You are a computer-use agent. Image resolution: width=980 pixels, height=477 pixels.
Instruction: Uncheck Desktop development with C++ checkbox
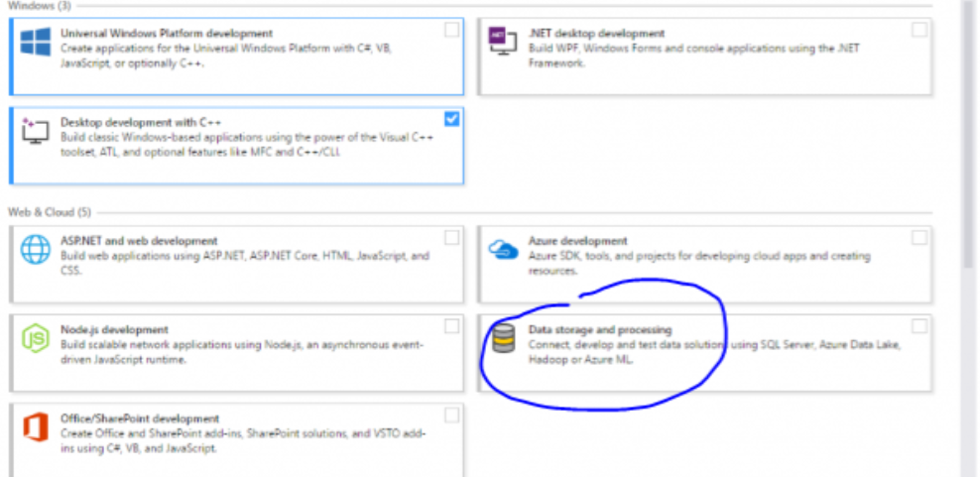pos(451,119)
